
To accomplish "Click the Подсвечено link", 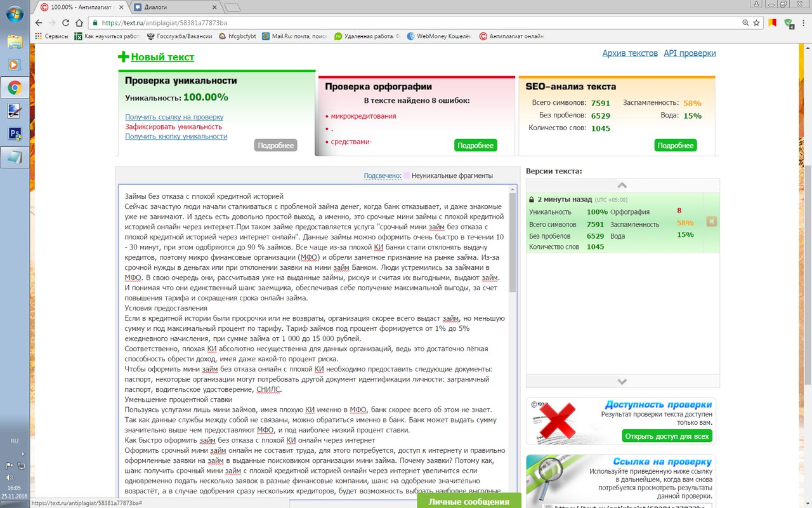I will [383, 176].
